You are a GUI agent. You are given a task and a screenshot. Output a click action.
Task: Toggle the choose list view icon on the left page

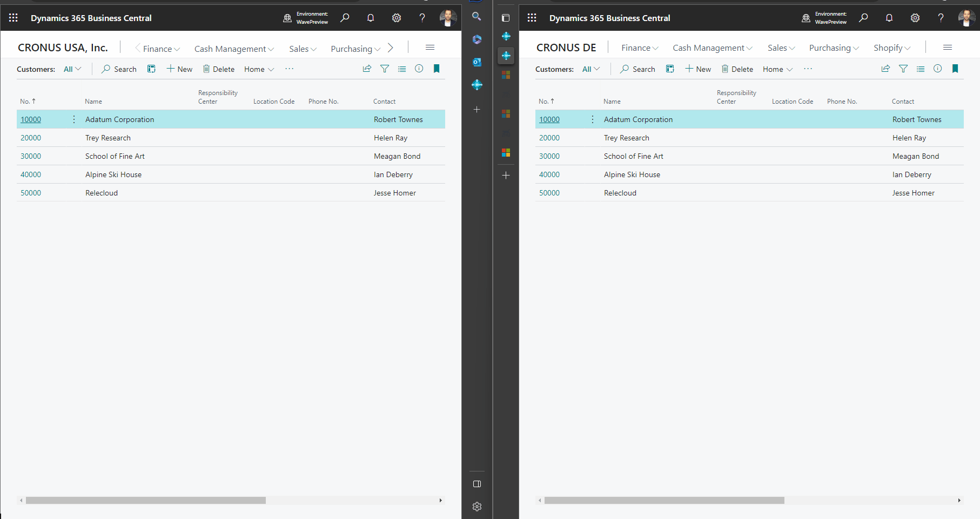point(402,69)
